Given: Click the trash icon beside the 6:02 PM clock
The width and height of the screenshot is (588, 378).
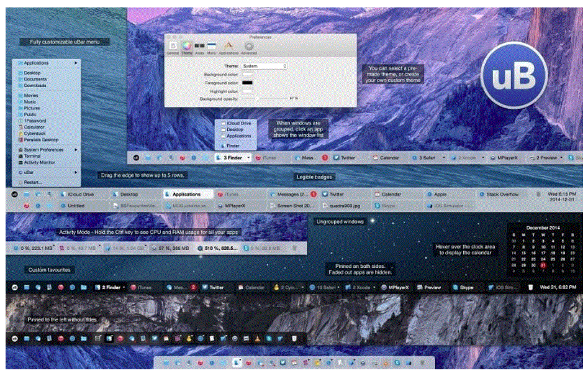Looking at the screenshot, I should [530, 287].
